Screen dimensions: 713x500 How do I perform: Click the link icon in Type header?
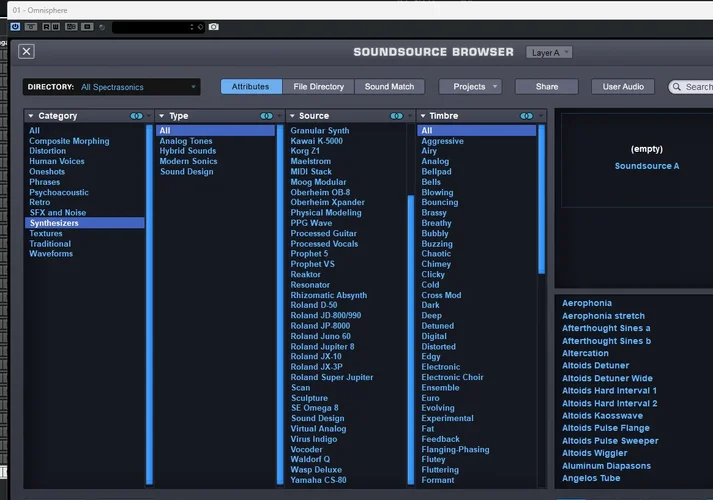coord(269,116)
